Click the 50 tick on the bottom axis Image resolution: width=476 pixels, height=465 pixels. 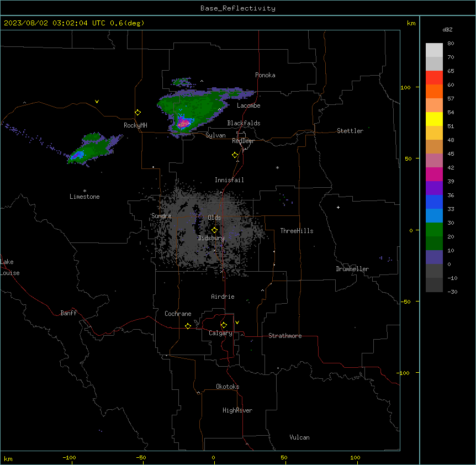tap(284, 457)
